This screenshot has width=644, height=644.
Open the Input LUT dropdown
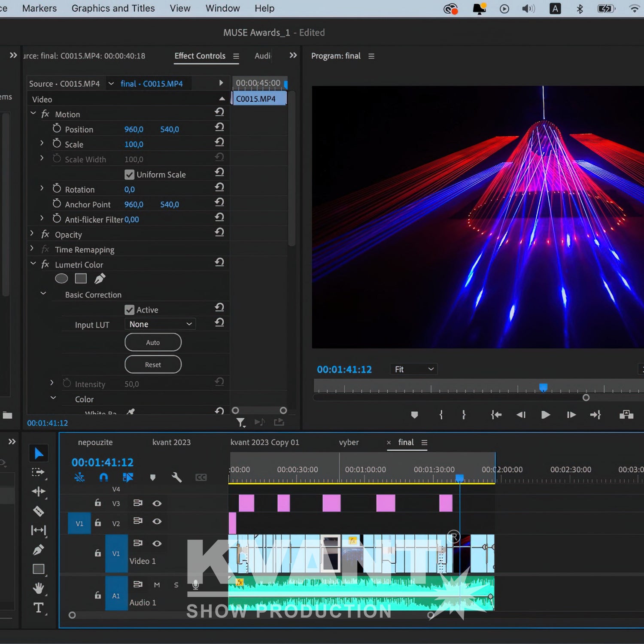pyautogui.click(x=160, y=324)
